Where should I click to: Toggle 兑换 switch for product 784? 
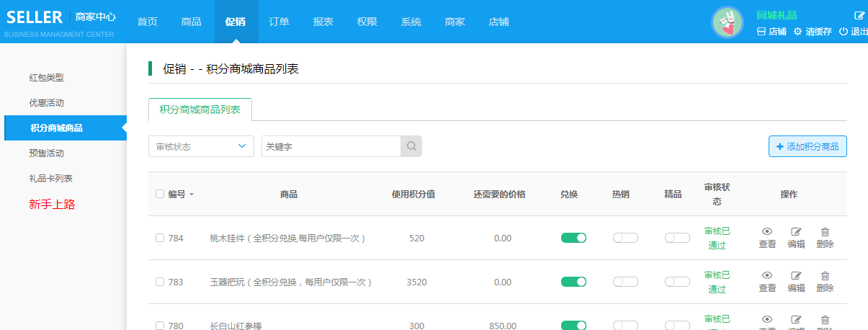573,238
